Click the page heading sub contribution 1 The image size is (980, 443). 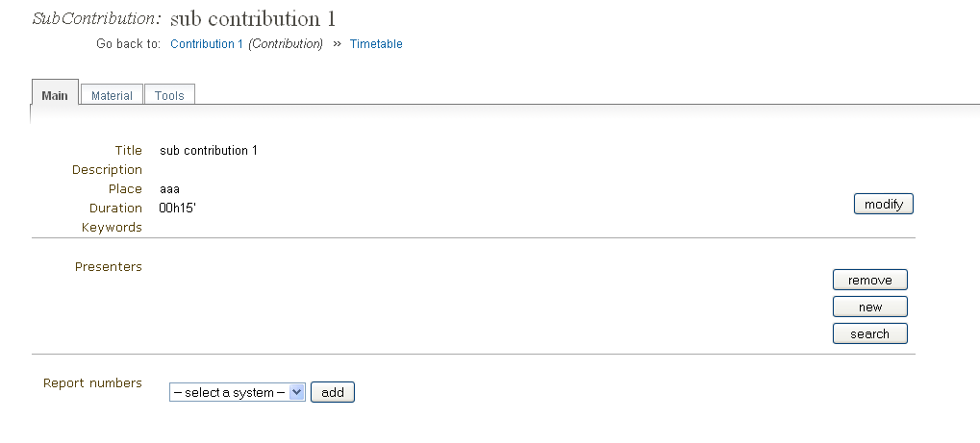pos(253,18)
